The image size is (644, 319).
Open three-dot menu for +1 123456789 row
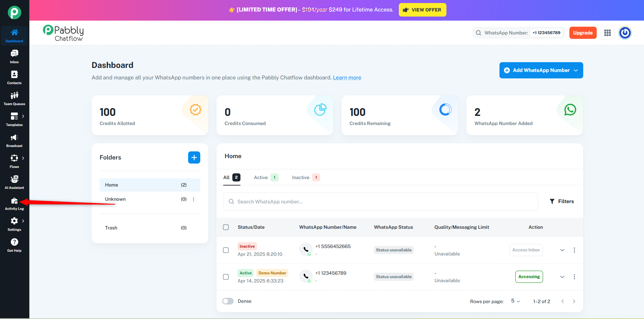(574, 277)
